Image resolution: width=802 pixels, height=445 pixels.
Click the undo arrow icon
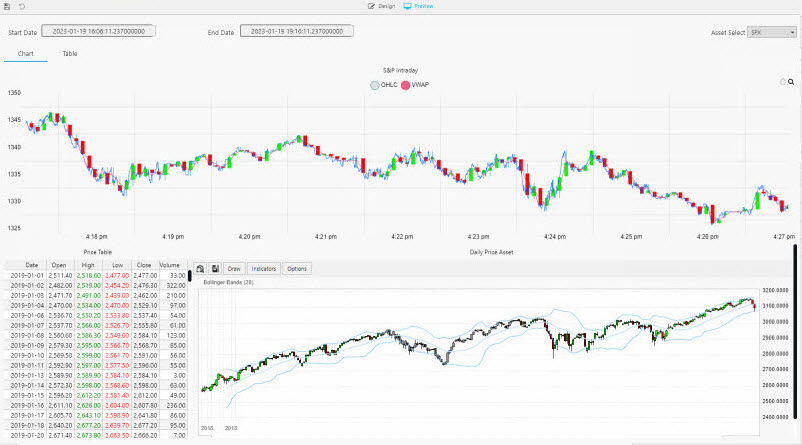point(22,6)
